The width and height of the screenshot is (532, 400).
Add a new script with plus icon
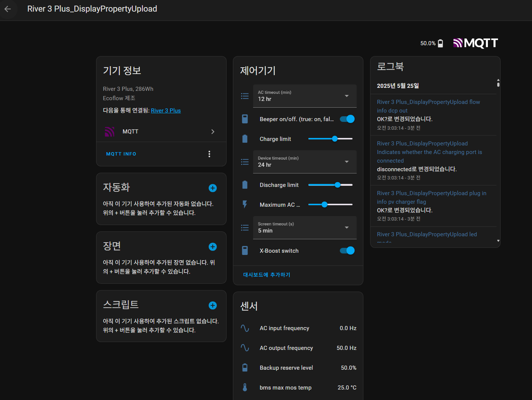coord(213,305)
